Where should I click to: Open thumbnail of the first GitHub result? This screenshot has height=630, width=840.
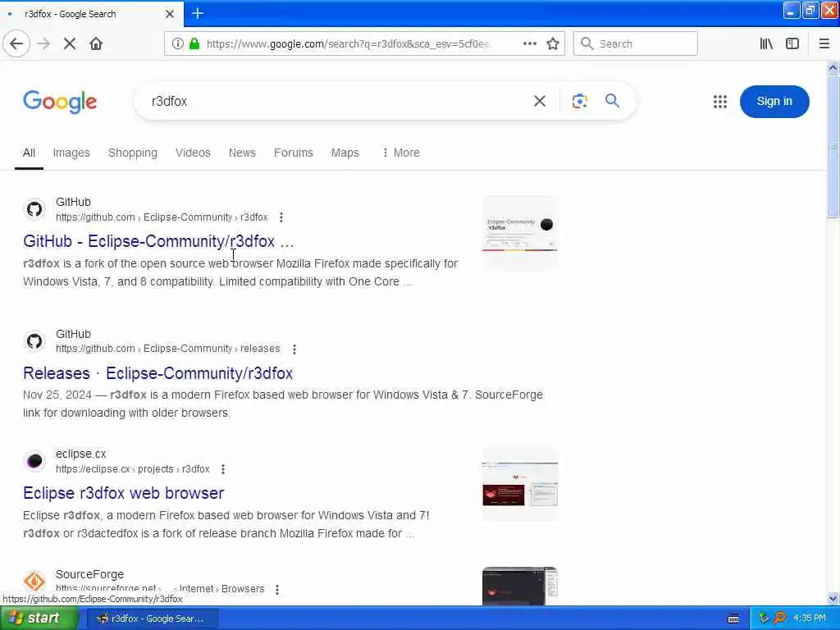coord(519,233)
